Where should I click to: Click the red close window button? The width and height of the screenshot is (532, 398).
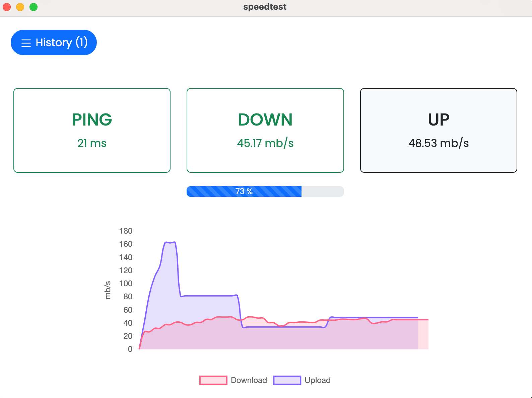point(7,7)
